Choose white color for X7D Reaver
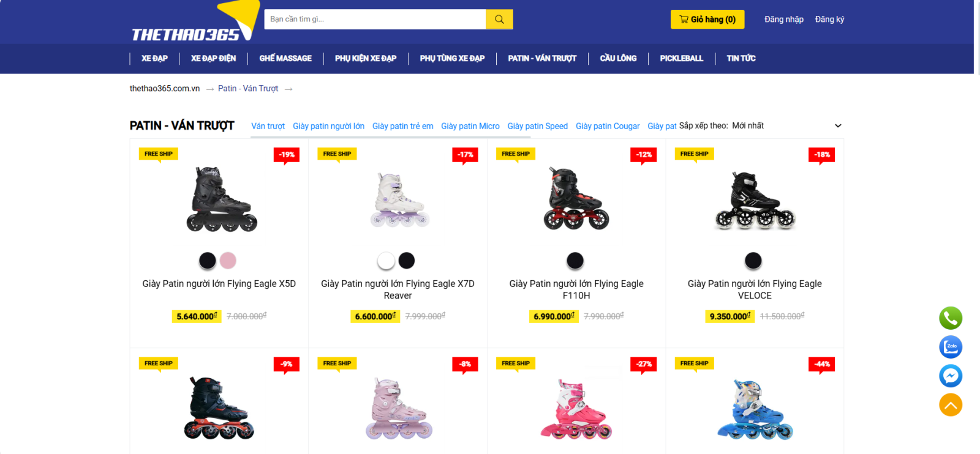 386,261
